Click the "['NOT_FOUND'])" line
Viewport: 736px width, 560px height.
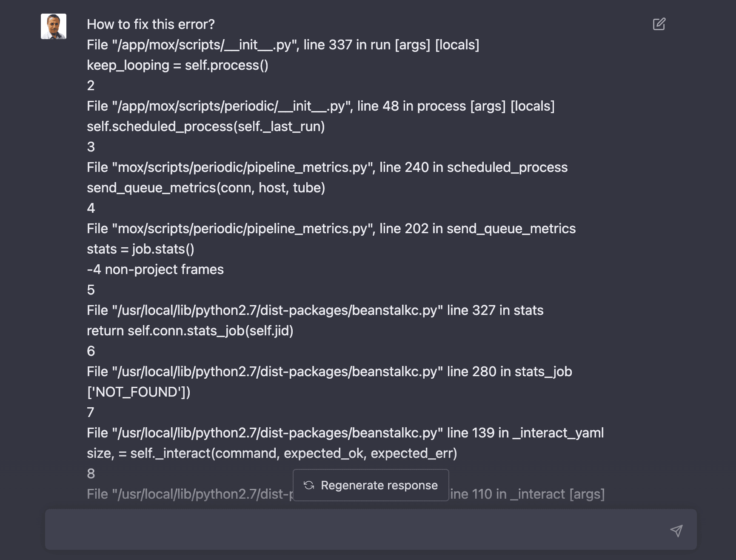coord(139,392)
